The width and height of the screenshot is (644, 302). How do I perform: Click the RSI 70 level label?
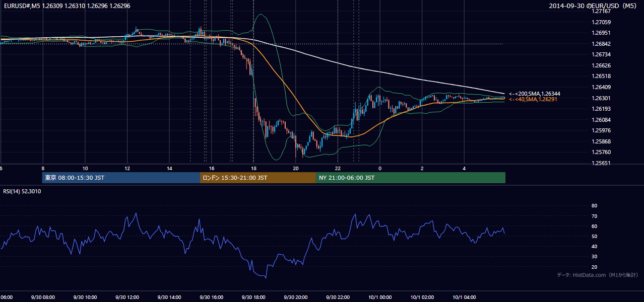coord(594,216)
